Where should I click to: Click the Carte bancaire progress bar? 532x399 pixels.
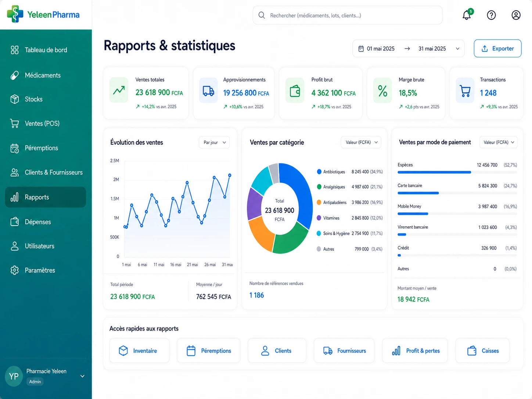(x=457, y=193)
